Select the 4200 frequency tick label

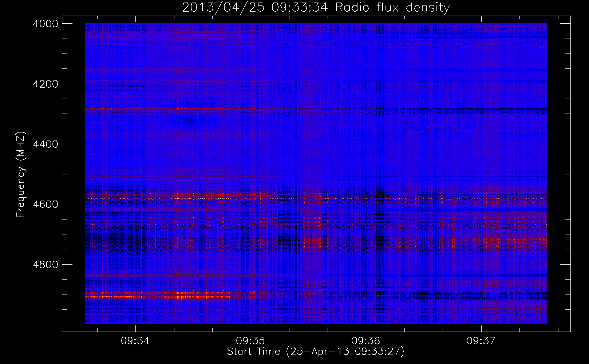click(46, 84)
